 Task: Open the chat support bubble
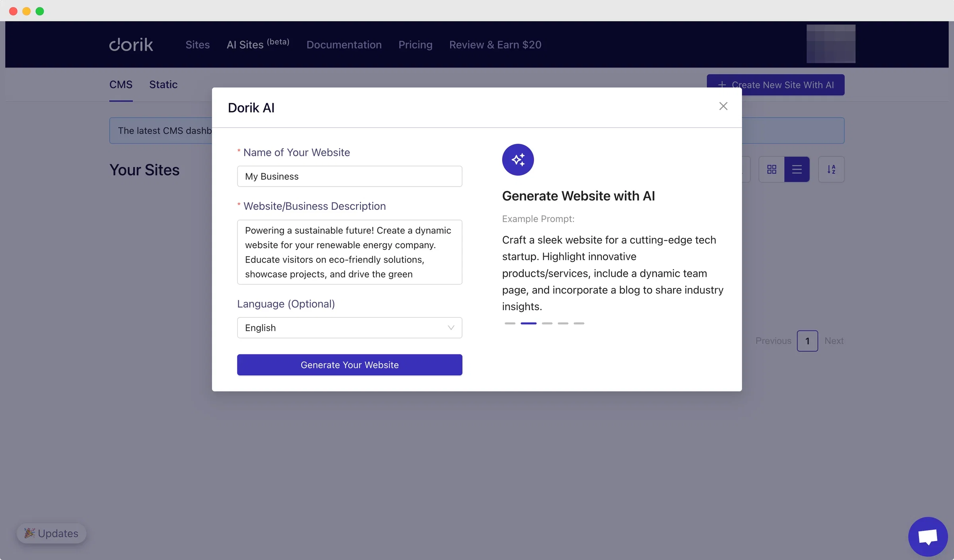pos(928,537)
